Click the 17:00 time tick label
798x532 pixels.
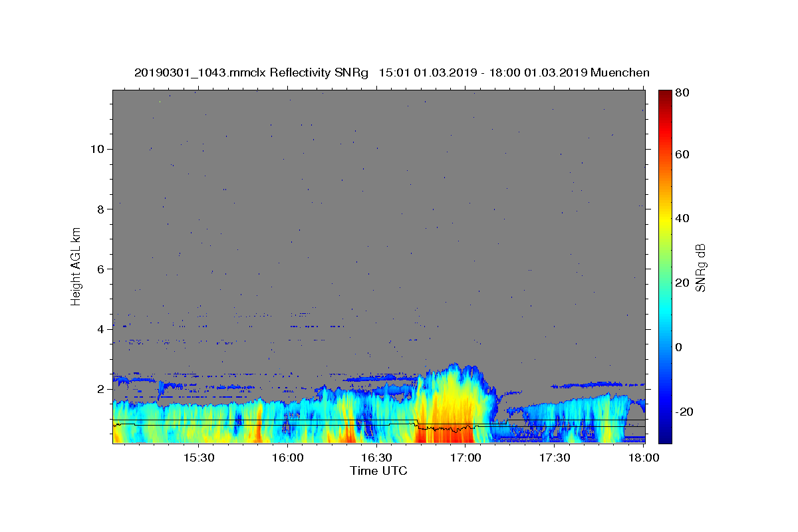[465, 458]
